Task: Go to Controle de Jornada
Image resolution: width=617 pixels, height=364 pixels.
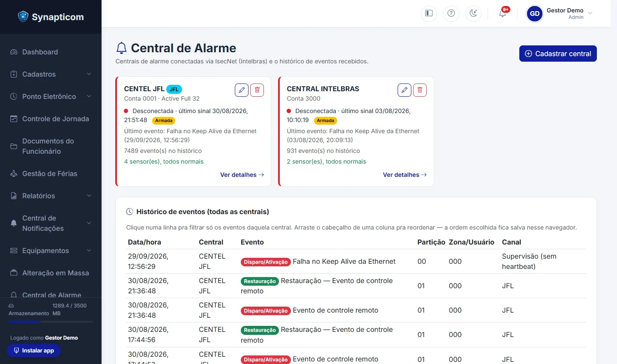Action: coord(51,119)
